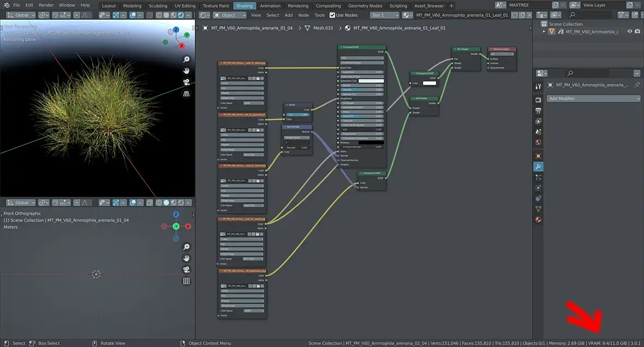Click the Node menu in the shader editor
Image resolution: width=644 pixels, height=347 pixels.
(x=303, y=15)
